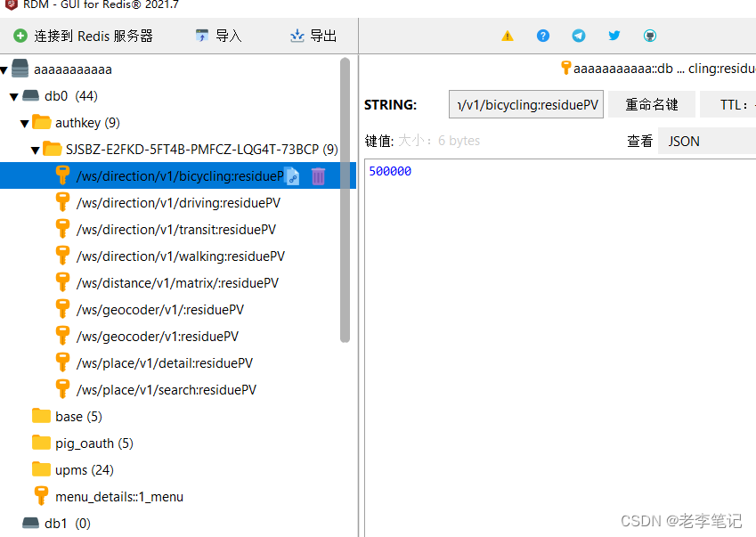Click key icon beside driving:residuePV
Viewport: 756px width, 537px height.
pyautogui.click(x=62, y=202)
